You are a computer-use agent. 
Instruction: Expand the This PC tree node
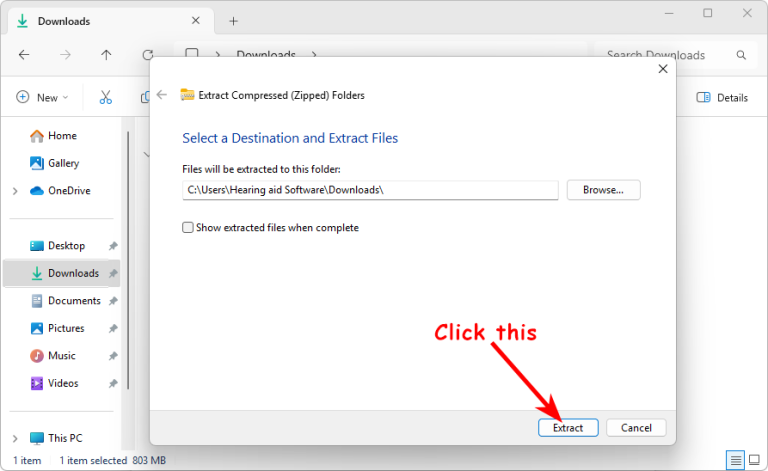(x=15, y=438)
